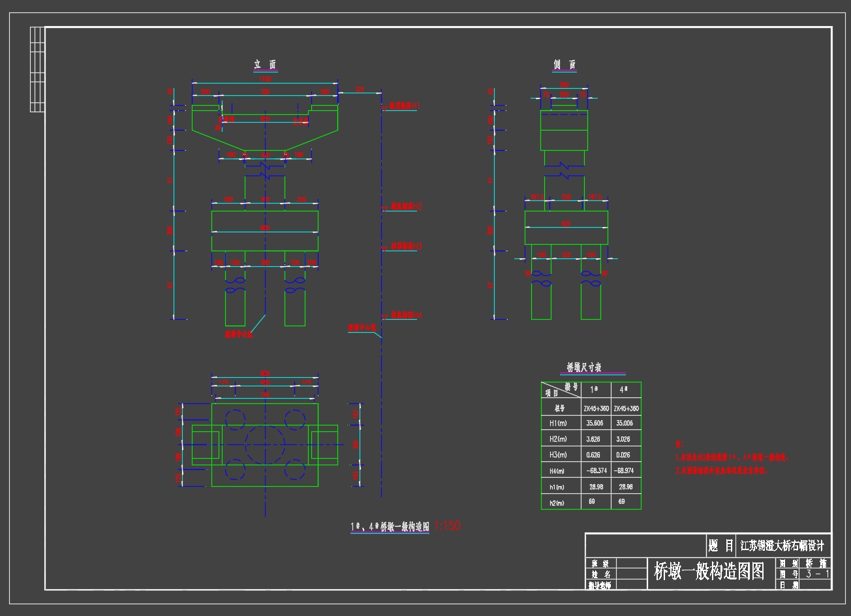Viewport: 851px width, 616px height.
Task: Click the 桥墩尺寸表 table heading
Action: click(x=593, y=368)
